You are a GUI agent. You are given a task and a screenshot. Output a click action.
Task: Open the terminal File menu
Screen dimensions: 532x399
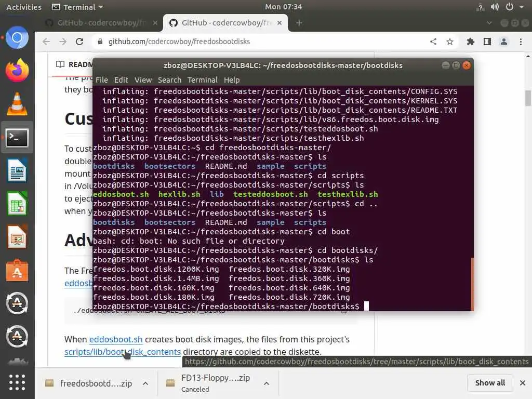(x=101, y=79)
